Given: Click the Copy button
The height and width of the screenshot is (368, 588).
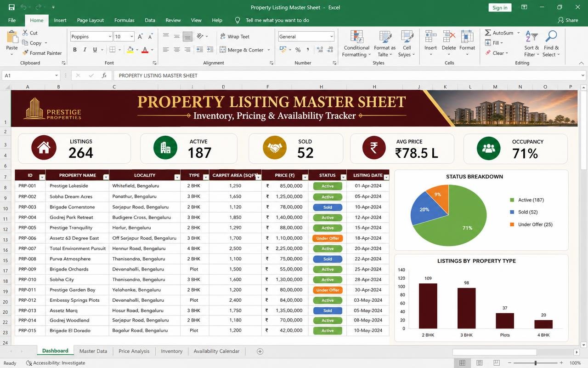Looking at the screenshot, I should click(35, 43).
